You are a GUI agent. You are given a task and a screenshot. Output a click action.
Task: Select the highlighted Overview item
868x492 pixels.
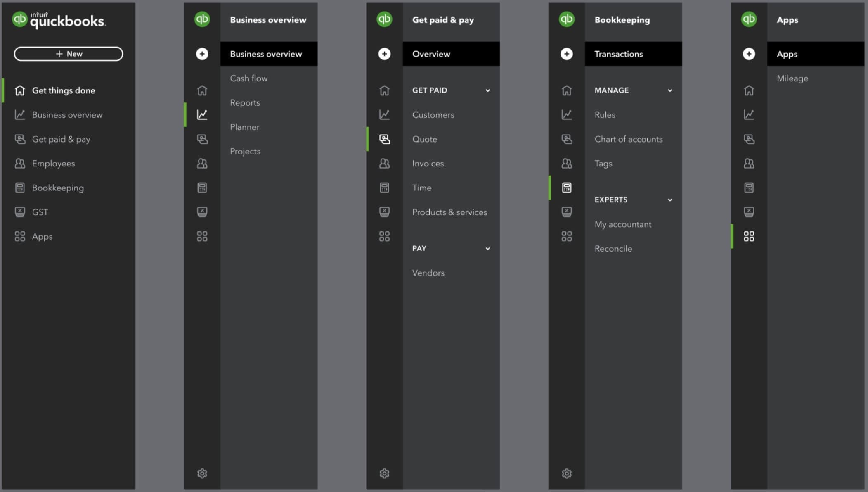coord(451,54)
